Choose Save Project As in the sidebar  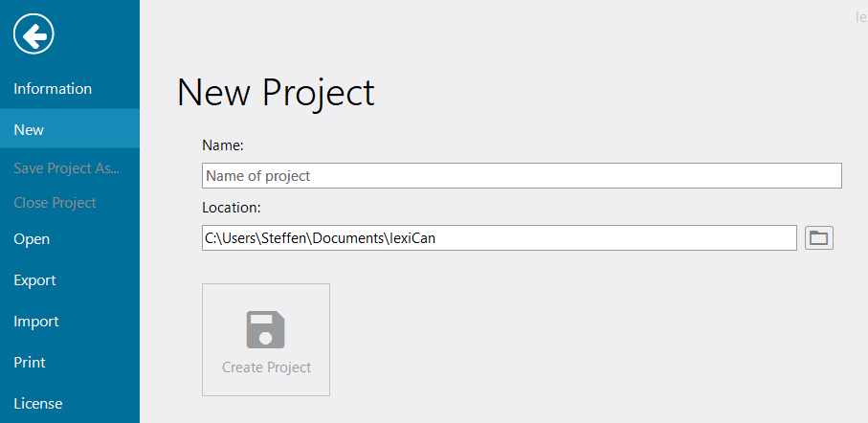coord(66,168)
